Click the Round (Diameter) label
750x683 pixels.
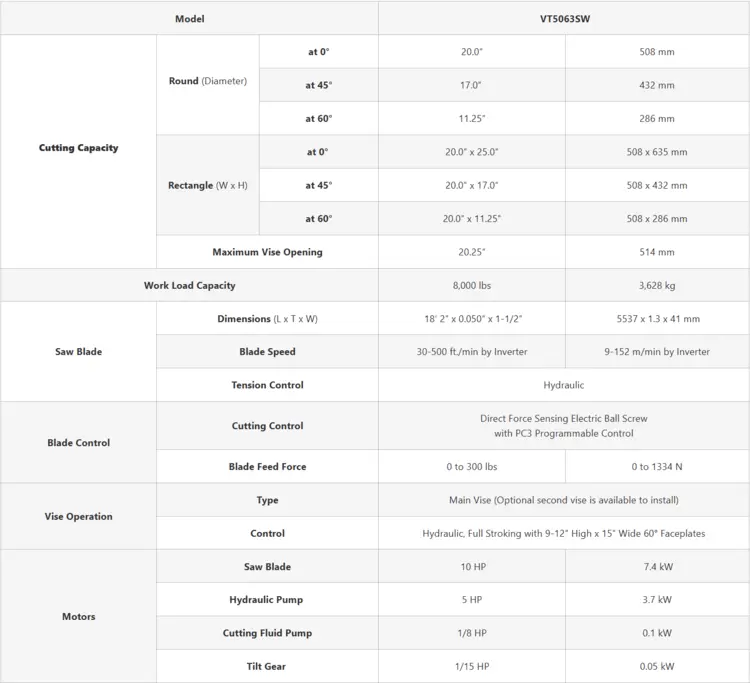(x=208, y=81)
